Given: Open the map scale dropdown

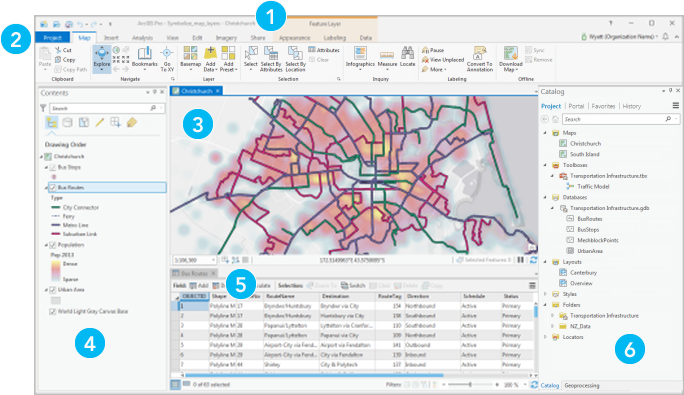Looking at the screenshot, I should pos(213,260).
